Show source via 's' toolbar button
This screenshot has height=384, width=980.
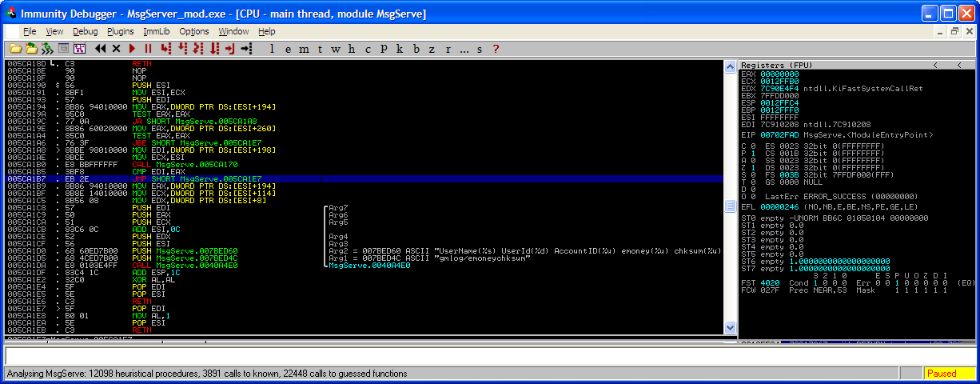(x=480, y=49)
